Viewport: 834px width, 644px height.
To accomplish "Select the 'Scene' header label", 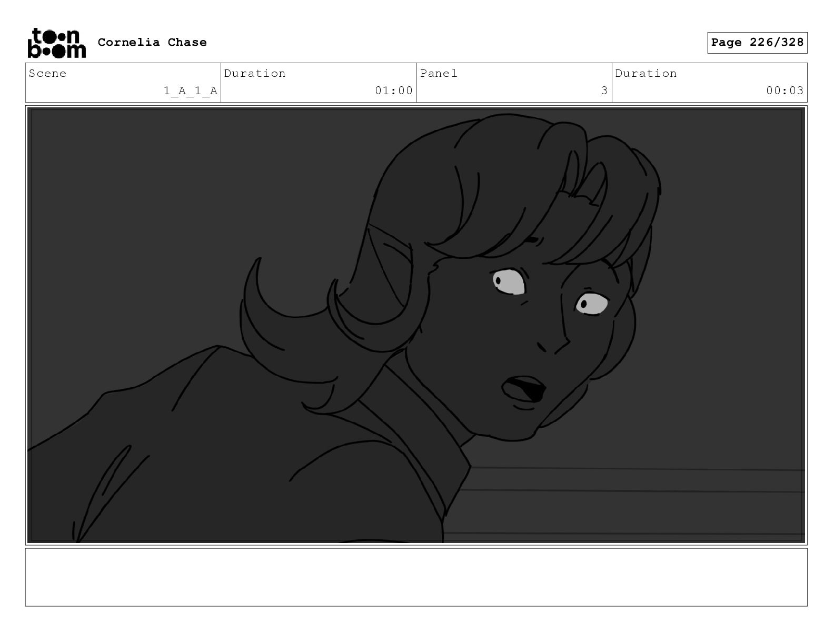I will tap(47, 73).
